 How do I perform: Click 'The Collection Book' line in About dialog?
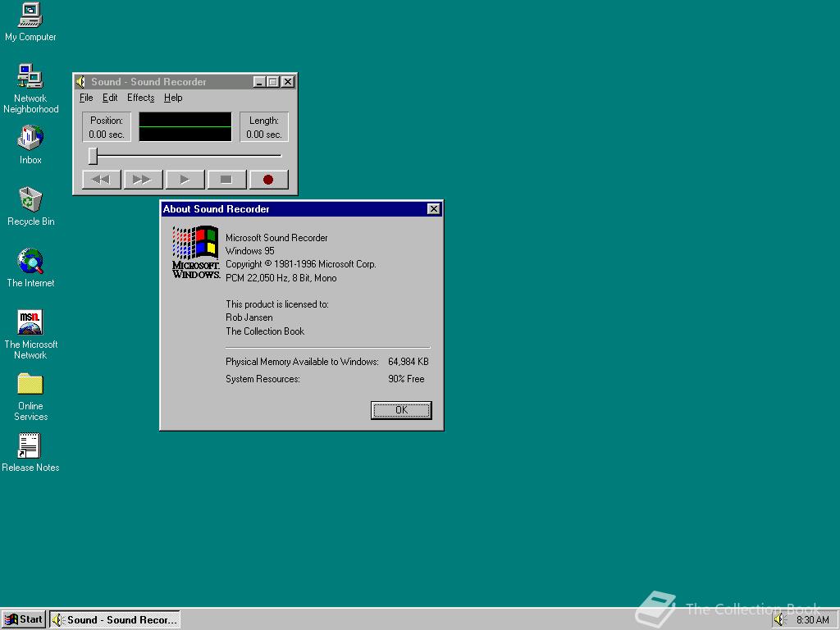(265, 331)
